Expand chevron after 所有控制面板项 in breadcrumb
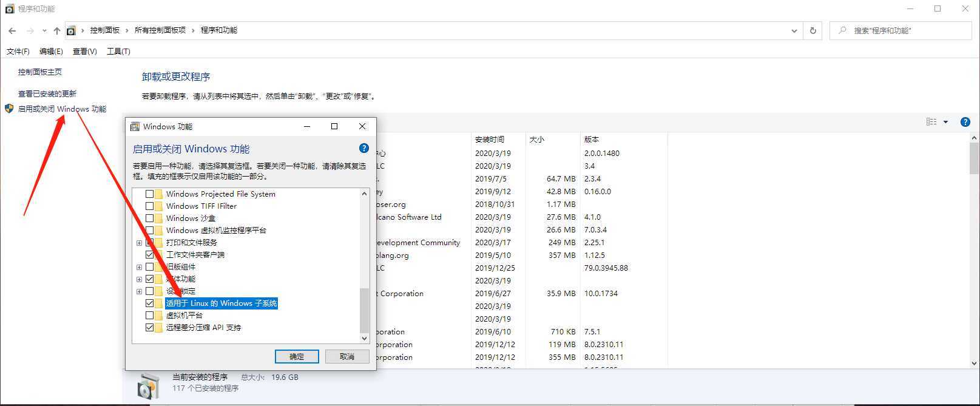Image resolution: width=980 pixels, height=406 pixels. pos(194,30)
